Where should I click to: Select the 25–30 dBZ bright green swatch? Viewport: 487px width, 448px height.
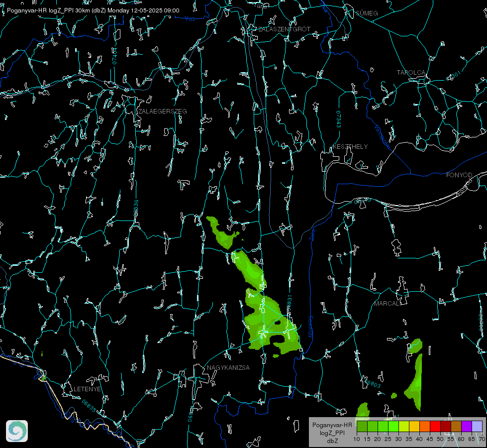click(393, 426)
